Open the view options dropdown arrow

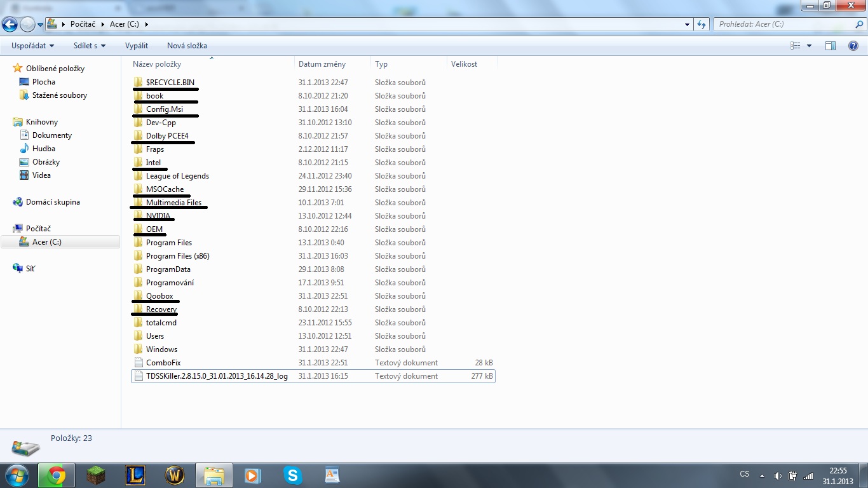click(x=809, y=46)
